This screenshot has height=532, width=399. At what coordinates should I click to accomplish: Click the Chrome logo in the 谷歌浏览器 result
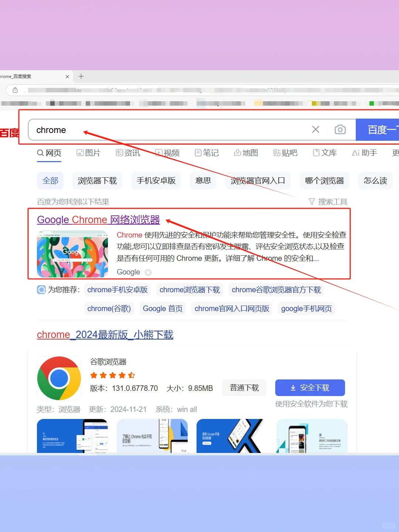tap(59, 378)
